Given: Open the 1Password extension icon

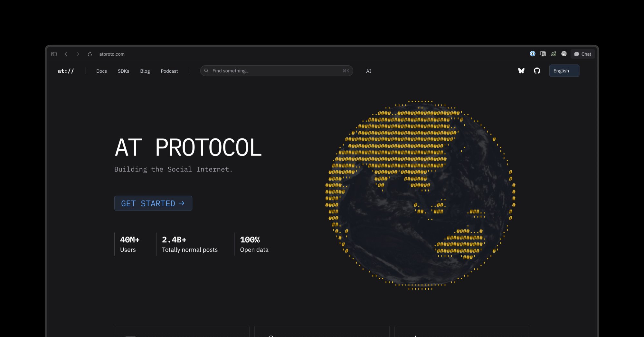Looking at the screenshot, I should 533,54.
